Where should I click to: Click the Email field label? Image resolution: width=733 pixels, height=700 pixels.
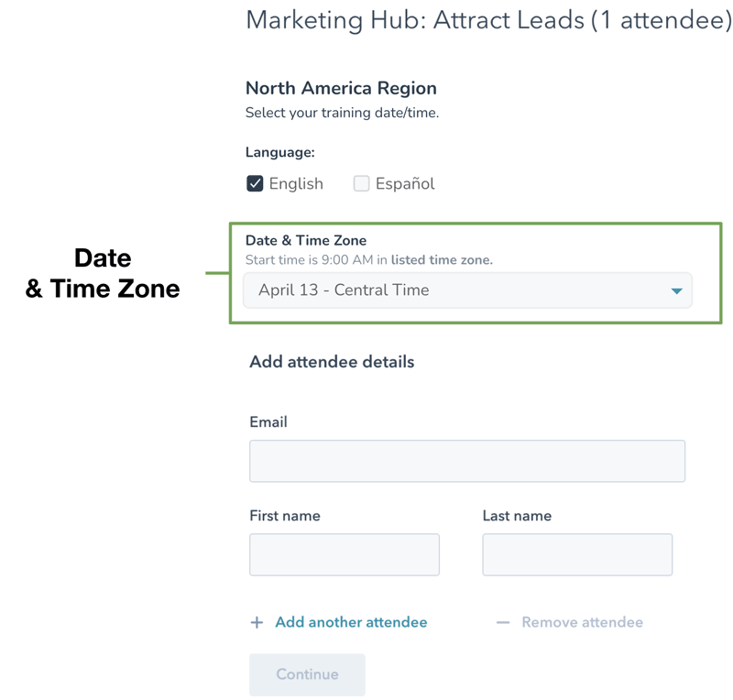268,422
